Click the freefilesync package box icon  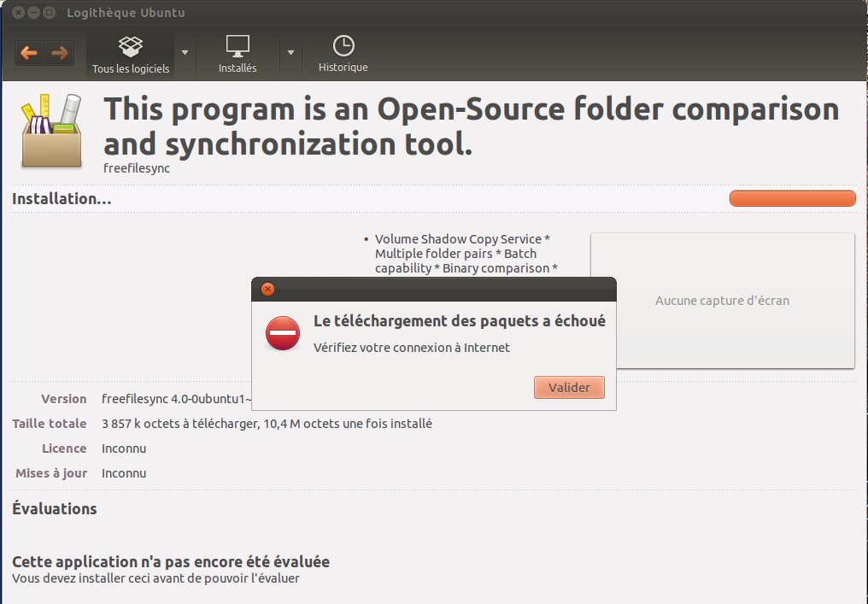tap(51, 131)
